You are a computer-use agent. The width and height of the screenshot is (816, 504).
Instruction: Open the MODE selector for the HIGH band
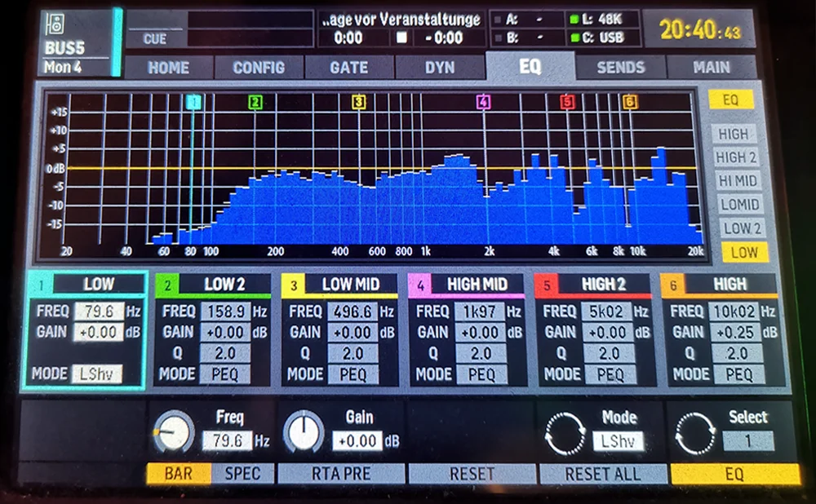[740, 374]
